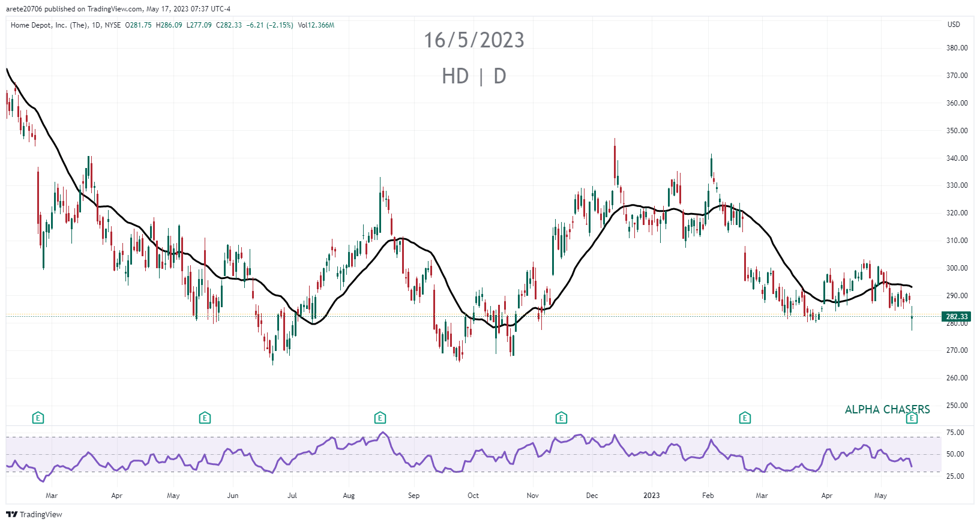Click the O281.75 open value

click(x=138, y=25)
